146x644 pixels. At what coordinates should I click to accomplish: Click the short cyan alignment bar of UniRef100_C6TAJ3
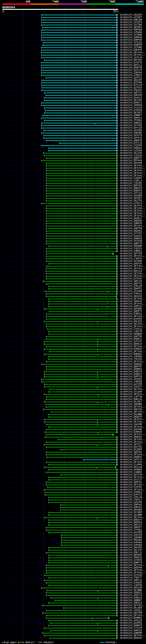(101, 459)
